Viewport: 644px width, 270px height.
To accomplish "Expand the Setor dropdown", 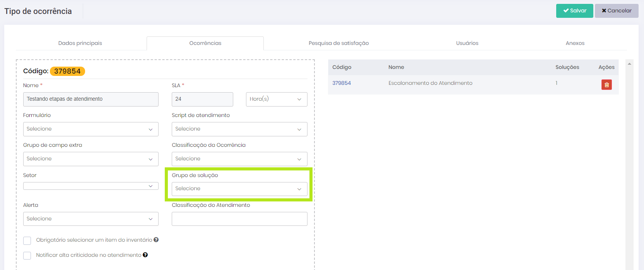I will [91, 186].
